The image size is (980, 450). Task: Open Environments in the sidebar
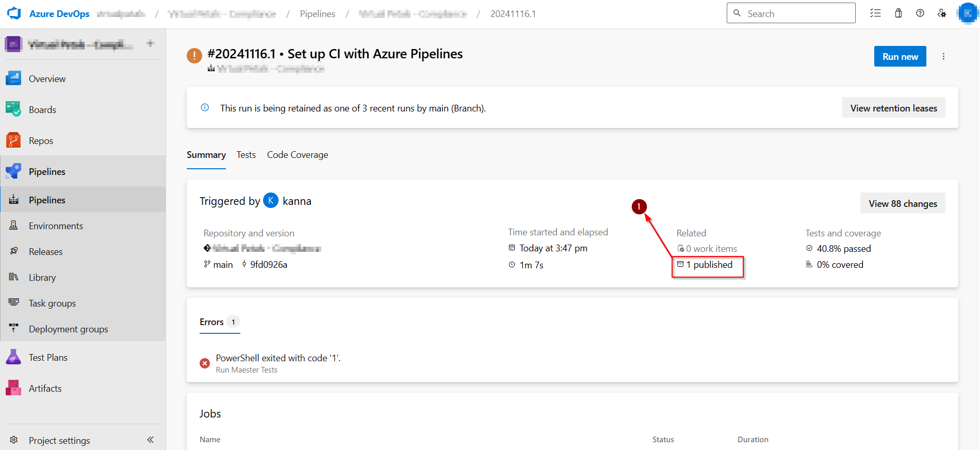pyautogui.click(x=56, y=226)
